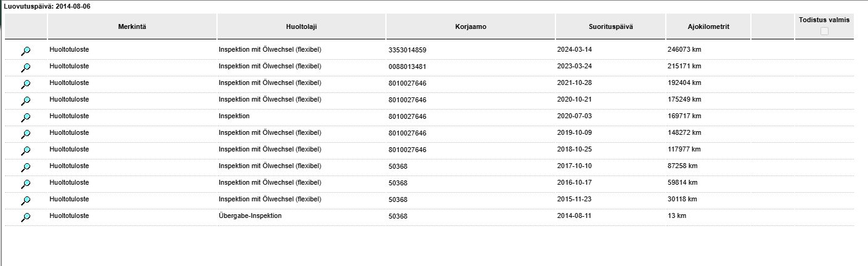This screenshot has width=868, height=266.
Task: Click magnifier icon for 2018-10-25 entry
Action: click(26, 151)
